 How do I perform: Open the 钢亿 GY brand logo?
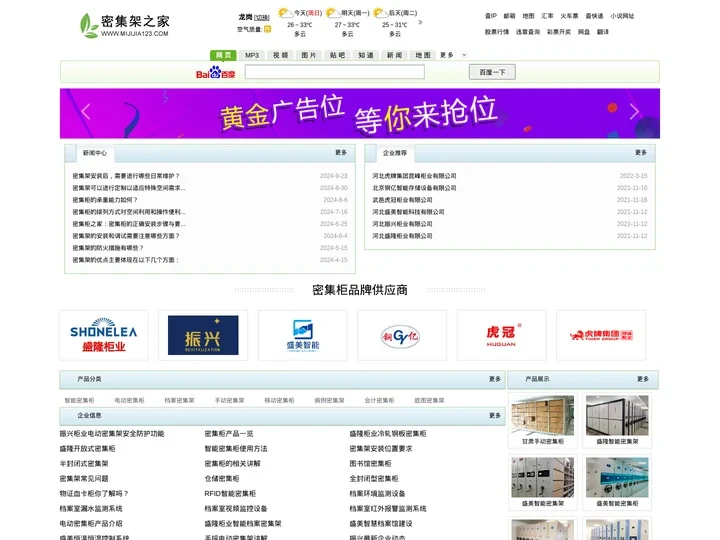(x=402, y=335)
